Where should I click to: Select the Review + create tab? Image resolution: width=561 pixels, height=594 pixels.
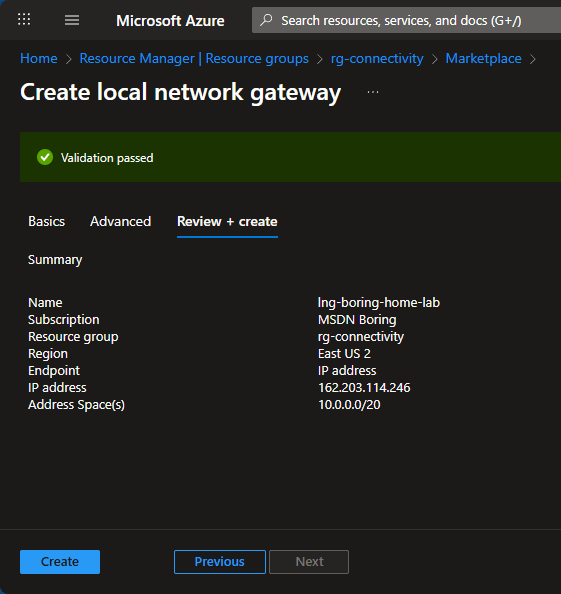pyautogui.click(x=227, y=221)
